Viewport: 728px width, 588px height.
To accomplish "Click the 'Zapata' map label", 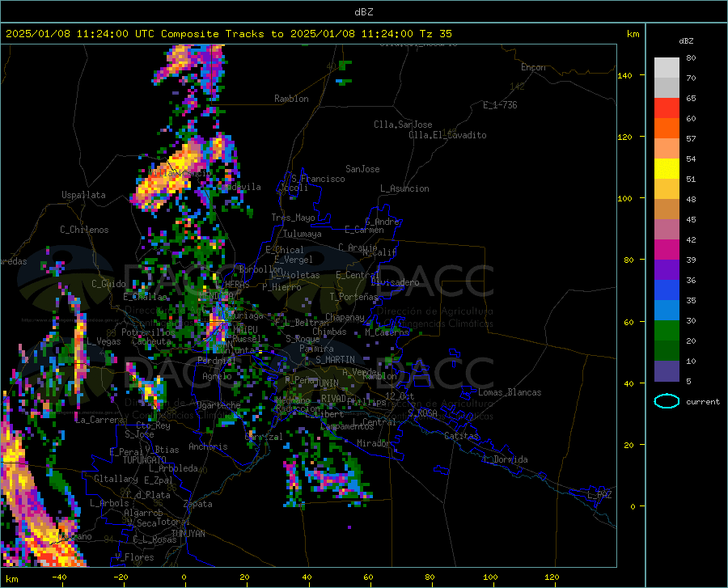I will click(x=198, y=504).
